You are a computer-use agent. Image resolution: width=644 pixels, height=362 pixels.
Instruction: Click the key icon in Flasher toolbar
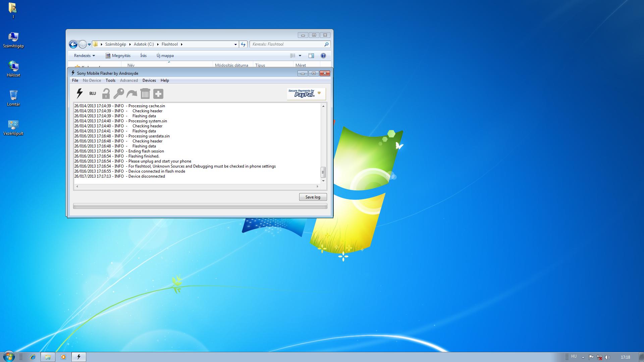tap(119, 94)
